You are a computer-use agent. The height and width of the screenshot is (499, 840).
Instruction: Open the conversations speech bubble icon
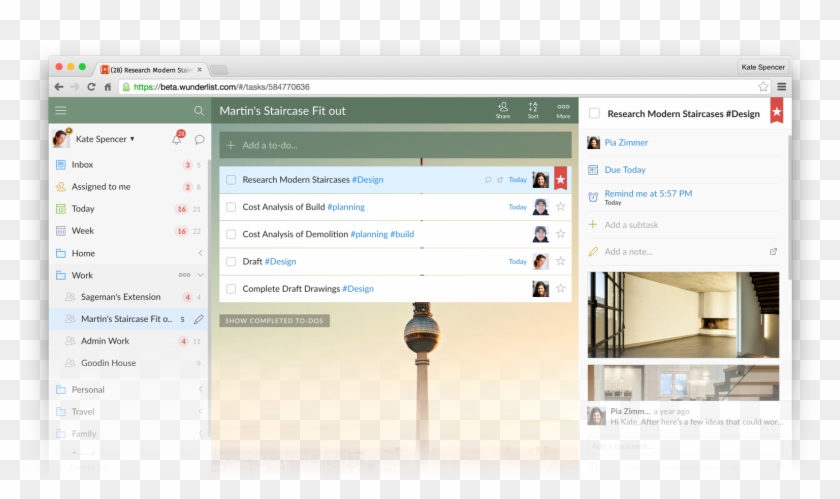click(199, 139)
